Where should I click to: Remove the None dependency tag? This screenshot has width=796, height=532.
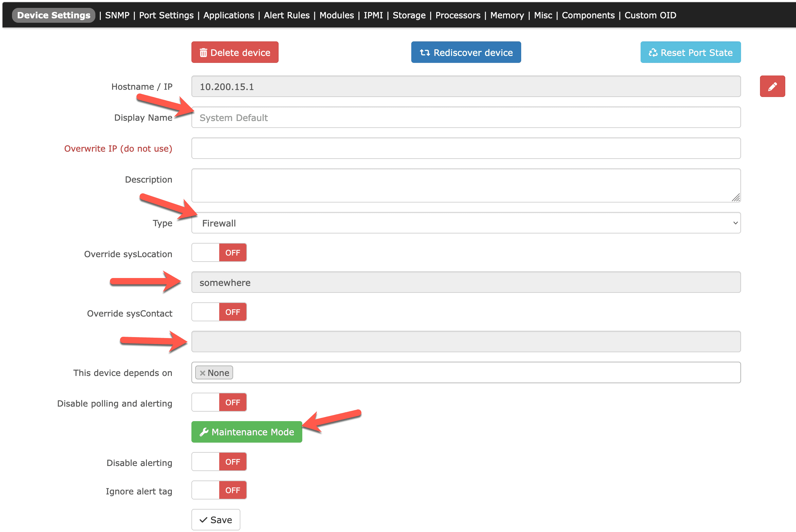click(202, 373)
